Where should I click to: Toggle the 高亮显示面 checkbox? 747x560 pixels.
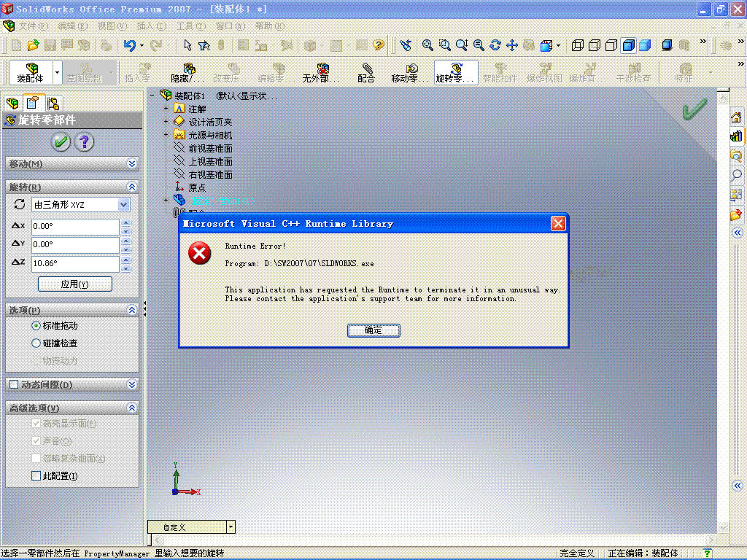(36, 424)
